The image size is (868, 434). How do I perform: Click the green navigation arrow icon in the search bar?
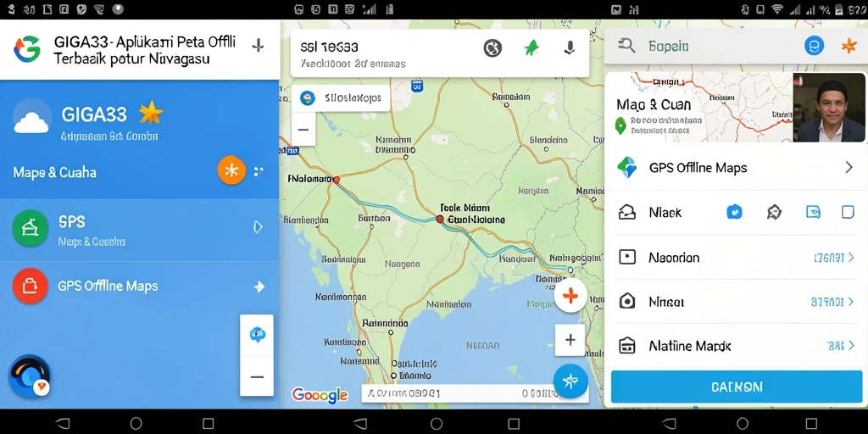(x=531, y=48)
